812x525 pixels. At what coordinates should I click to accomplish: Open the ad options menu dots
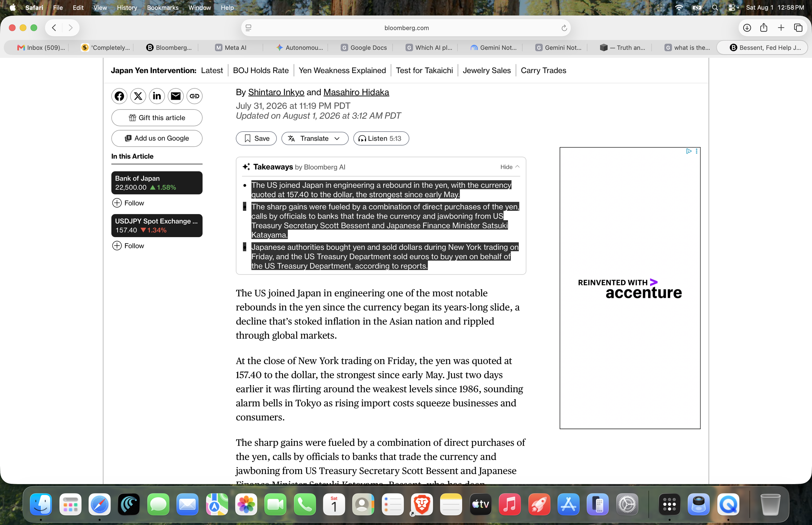696,151
